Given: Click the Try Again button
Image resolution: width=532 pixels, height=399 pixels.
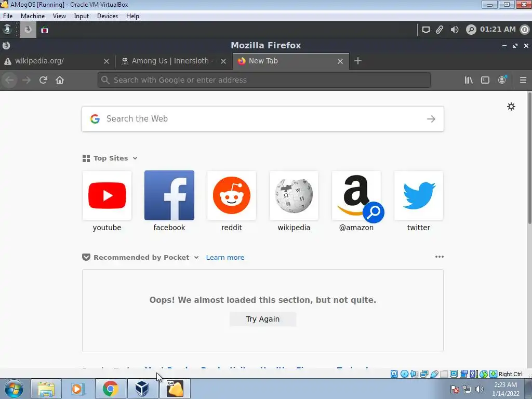Looking at the screenshot, I should (x=262, y=319).
